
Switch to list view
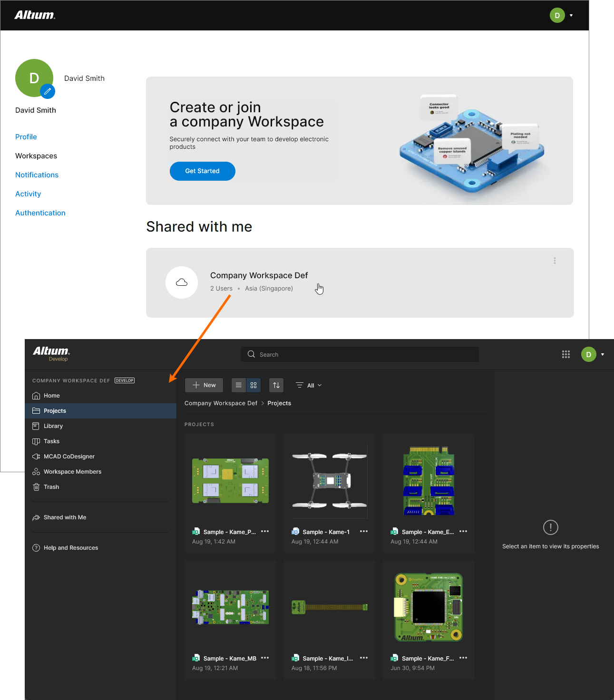tap(239, 385)
